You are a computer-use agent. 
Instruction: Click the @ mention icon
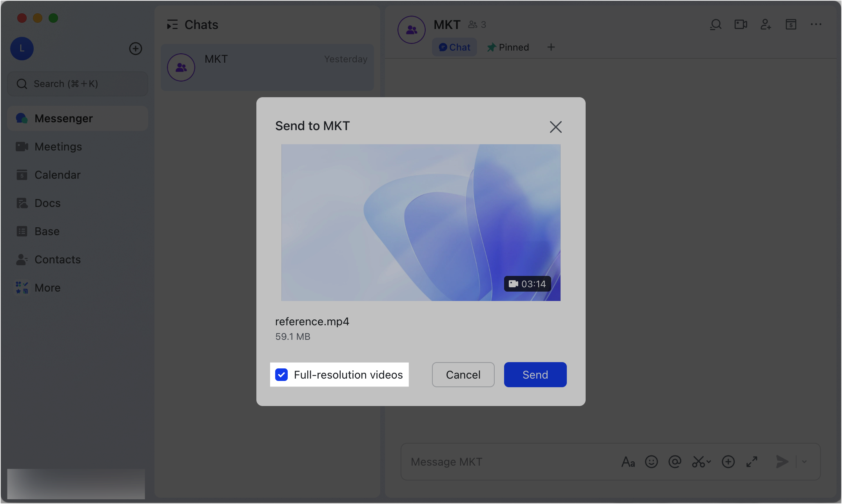[675, 462]
